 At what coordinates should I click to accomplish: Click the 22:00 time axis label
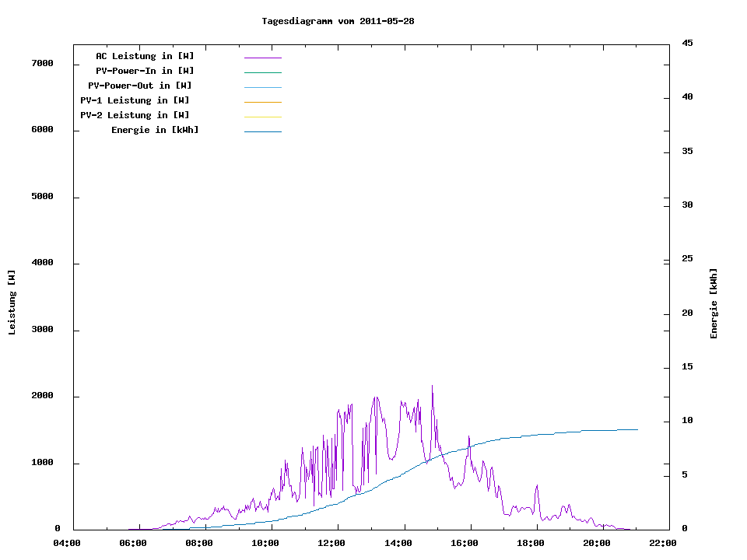[x=664, y=544]
